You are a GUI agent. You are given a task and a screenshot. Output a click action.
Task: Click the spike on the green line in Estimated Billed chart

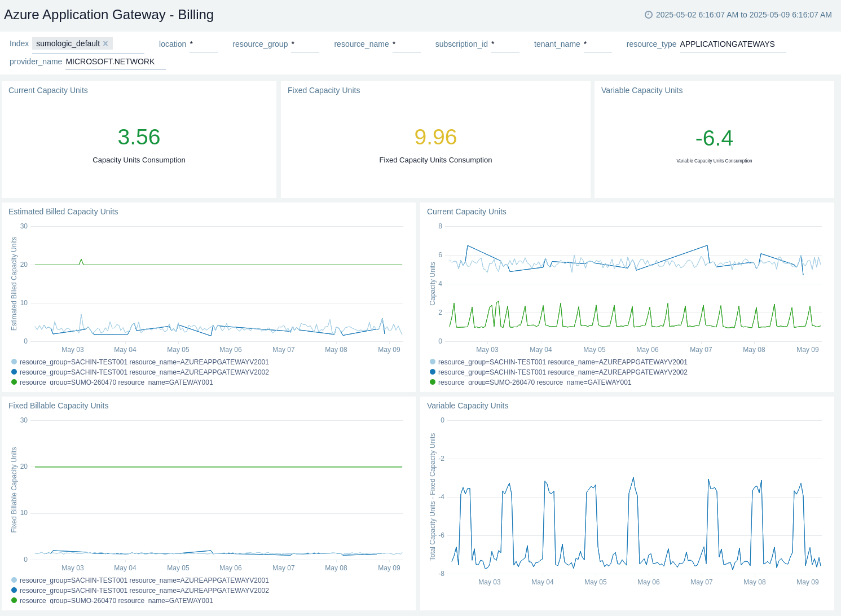click(x=81, y=261)
